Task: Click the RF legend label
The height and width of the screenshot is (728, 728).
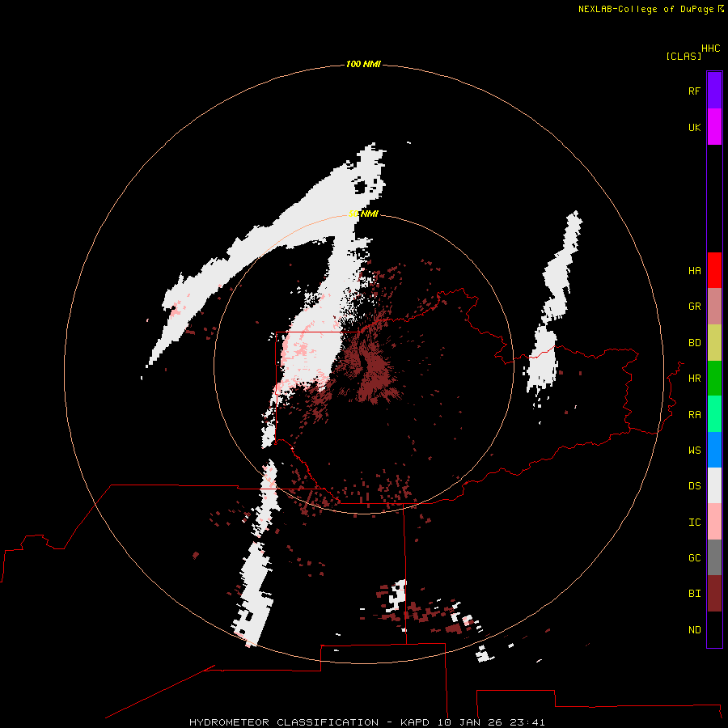Action: (x=694, y=91)
